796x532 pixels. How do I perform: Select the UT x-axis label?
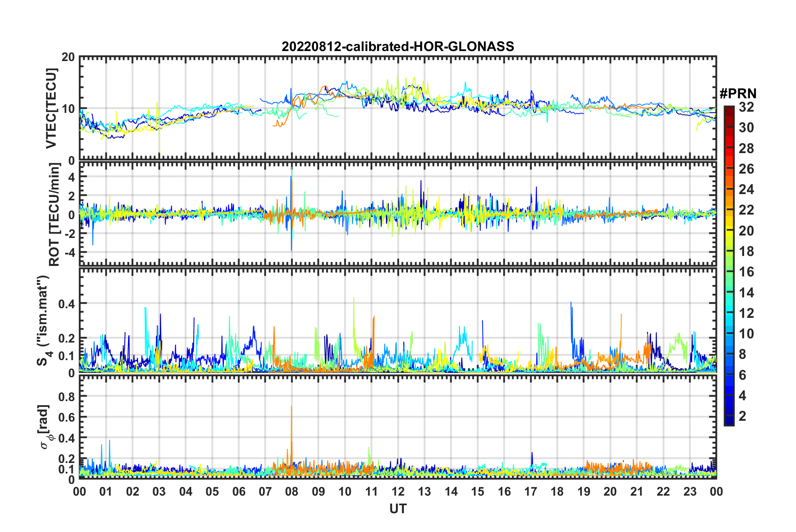pyautogui.click(x=398, y=508)
